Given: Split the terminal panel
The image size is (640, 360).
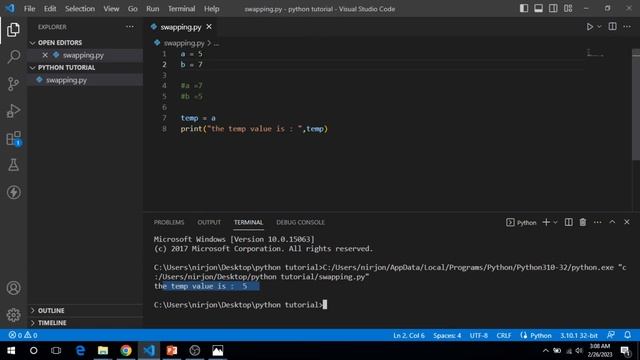Looking at the screenshot, I should pyautogui.click(x=568, y=222).
